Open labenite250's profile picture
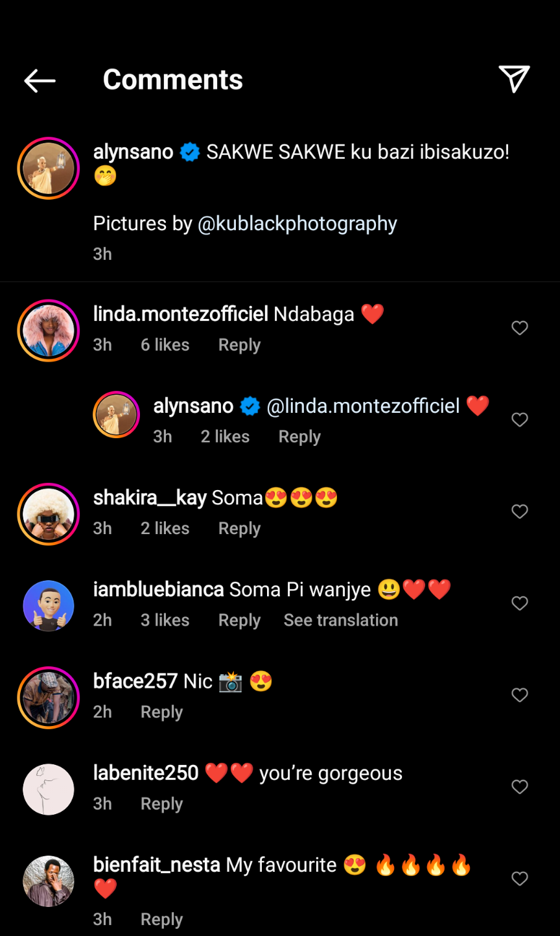 click(49, 789)
